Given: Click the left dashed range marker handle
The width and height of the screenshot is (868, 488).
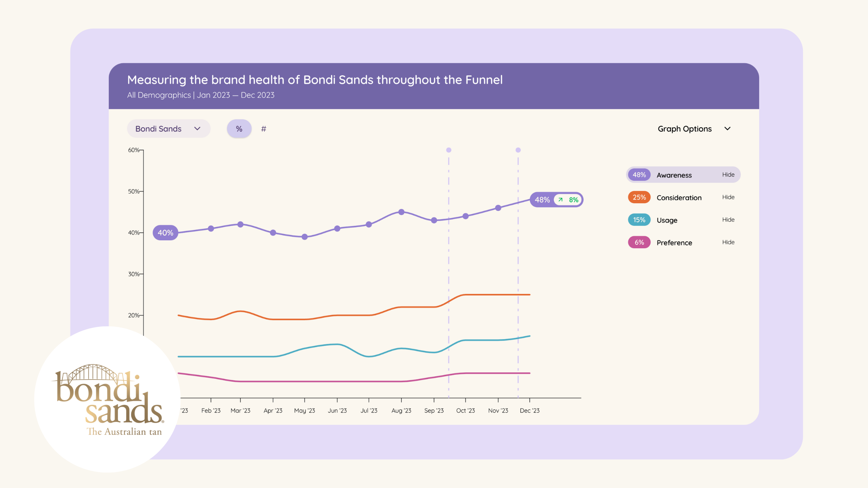Looking at the screenshot, I should point(448,150).
